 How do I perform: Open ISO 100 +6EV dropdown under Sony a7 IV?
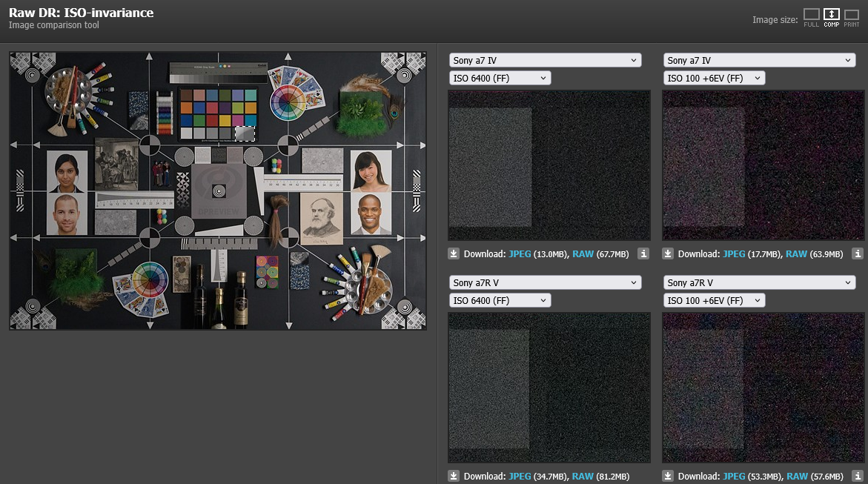click(714, 79)
